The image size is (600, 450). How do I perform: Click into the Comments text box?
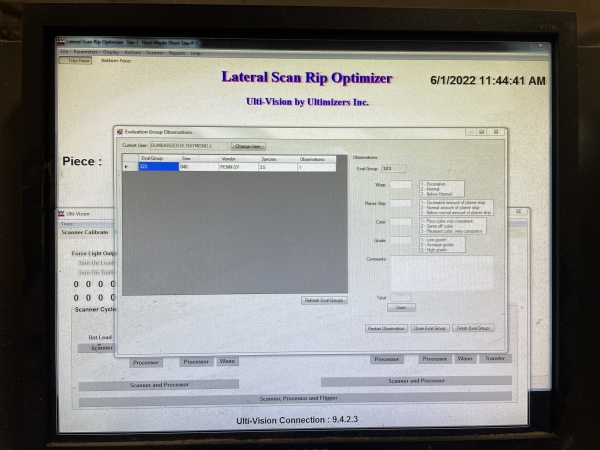pos(441,272)
